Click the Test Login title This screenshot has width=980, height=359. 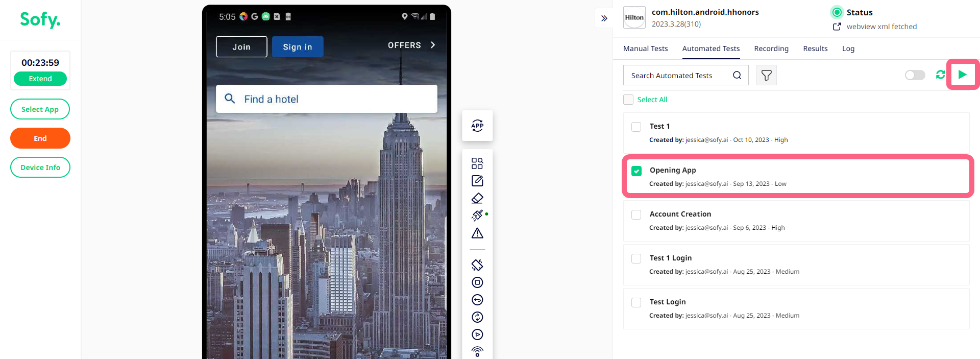tap(668, 302)
